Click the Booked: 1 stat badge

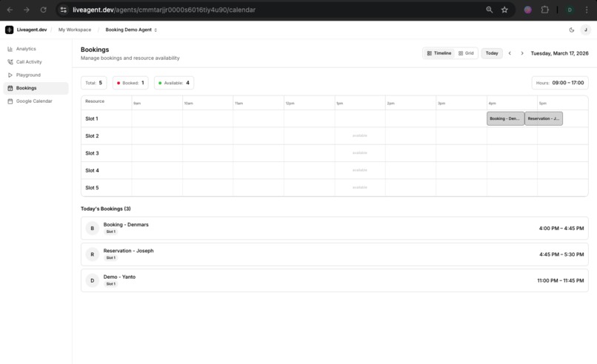(130, 83)
